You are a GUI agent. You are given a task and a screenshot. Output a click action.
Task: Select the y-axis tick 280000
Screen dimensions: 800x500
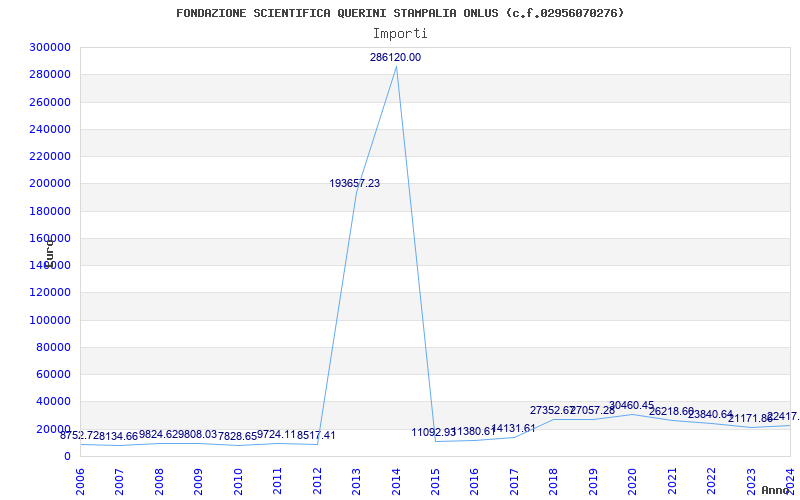50,75
